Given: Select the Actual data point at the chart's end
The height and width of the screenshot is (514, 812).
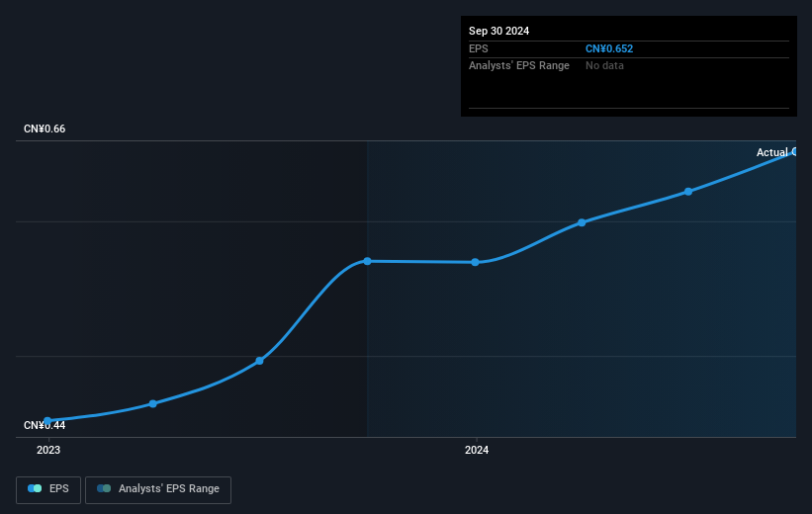Looking at the screenshot, I should pyautogui.click(x=794, y=151).
